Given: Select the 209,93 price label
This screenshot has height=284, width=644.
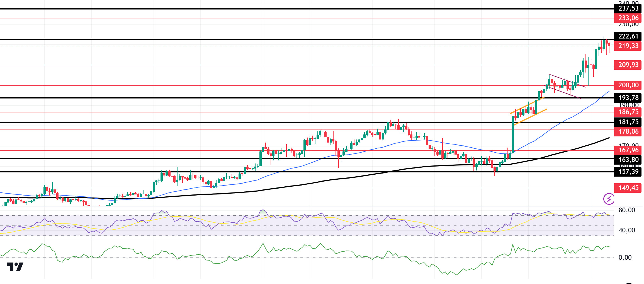Looking at the screenshot, I should tap(628, 65).
